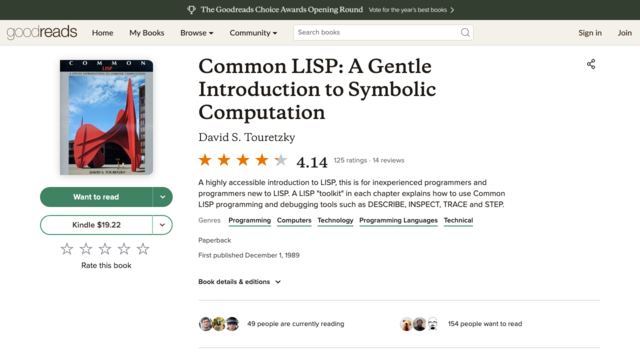The height and width of the screenshot is (360, 640).
Task: Rate this book three stars
Action: [x=105, y=249]
